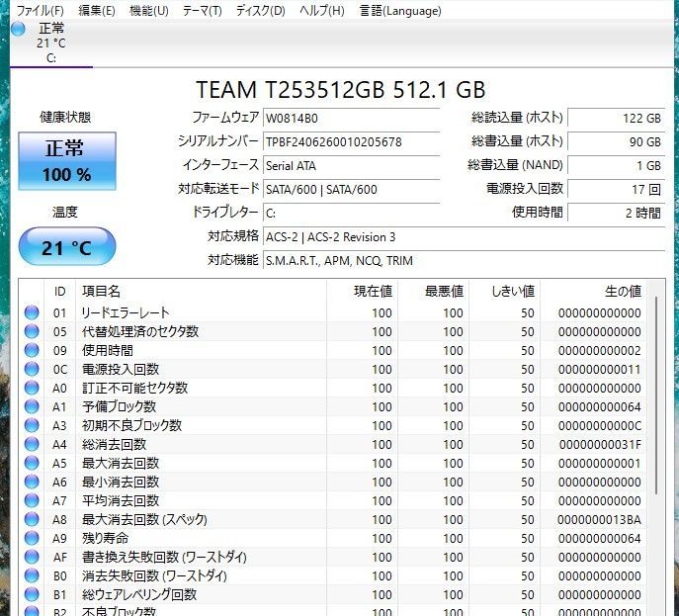Click the 現在値 column header
Viewport: 679px width, 616px height.
pyautogui.click(x=363, y=292)
